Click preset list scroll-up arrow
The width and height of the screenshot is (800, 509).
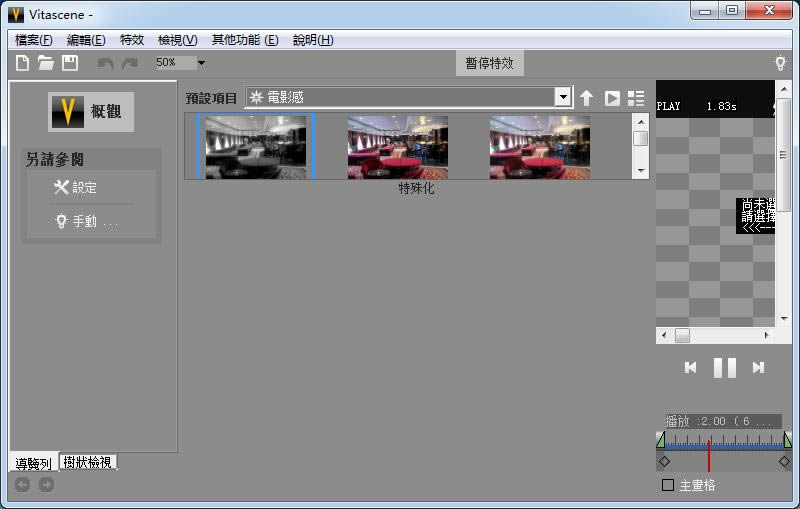coord(641,122)
